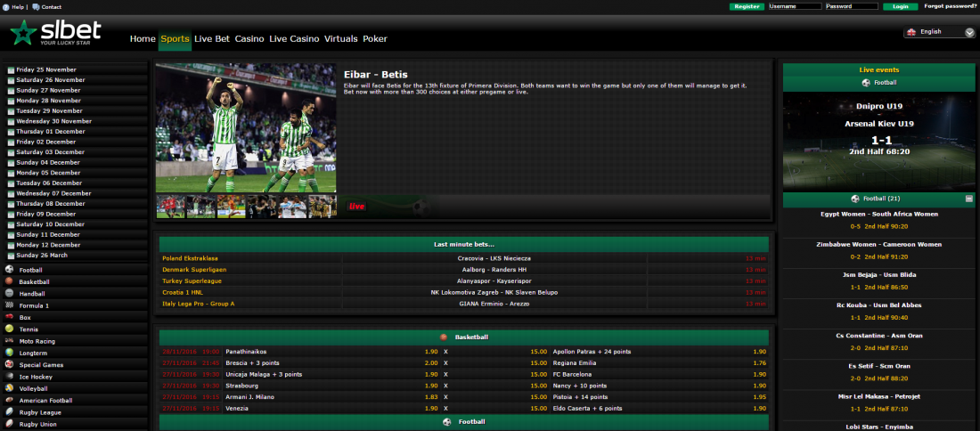Select the Special Games icon
The image size is (980, 431).
click(10, 365)
